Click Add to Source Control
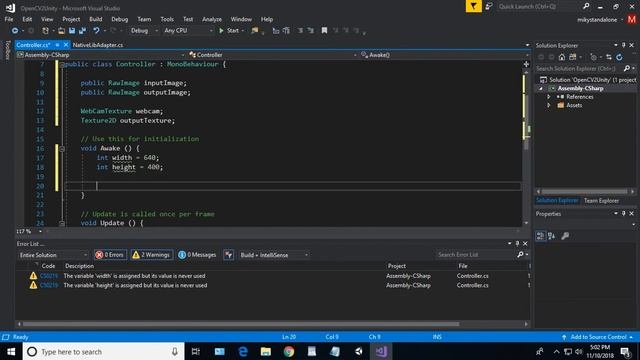Screen dimensions: 640x360 point(598,337)
